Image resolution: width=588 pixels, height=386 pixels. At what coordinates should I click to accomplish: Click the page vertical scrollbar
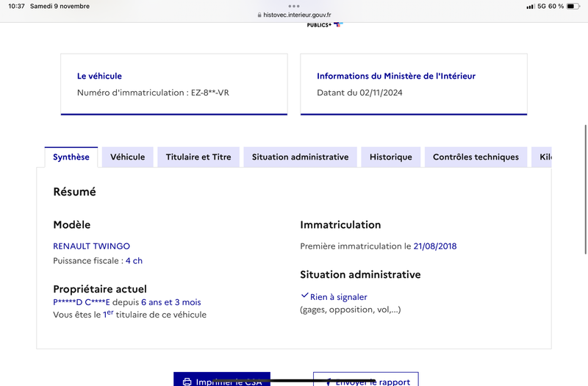(585, 190)
